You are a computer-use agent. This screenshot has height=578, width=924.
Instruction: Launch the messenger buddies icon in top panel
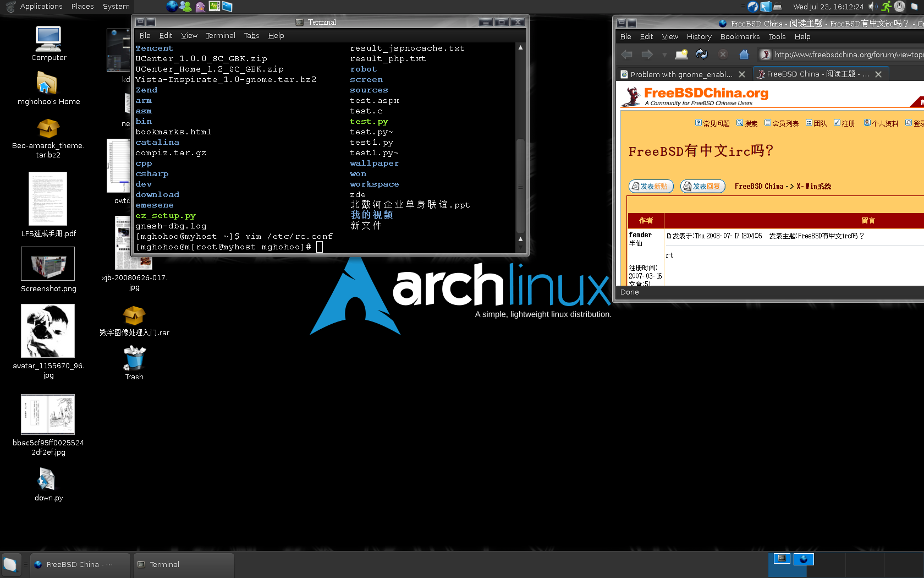186,7
